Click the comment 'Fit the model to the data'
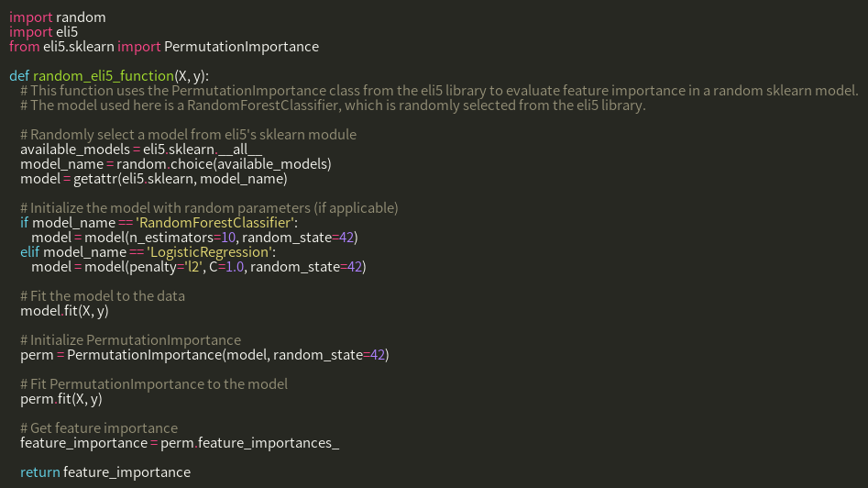Image resolution: width=868 pixels, height=488 pixels. 103,296
